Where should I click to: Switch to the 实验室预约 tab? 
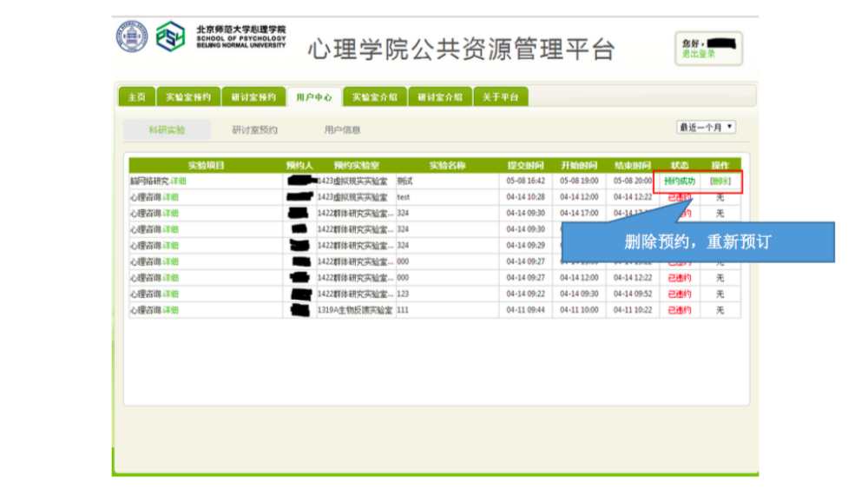coord(188,97)
